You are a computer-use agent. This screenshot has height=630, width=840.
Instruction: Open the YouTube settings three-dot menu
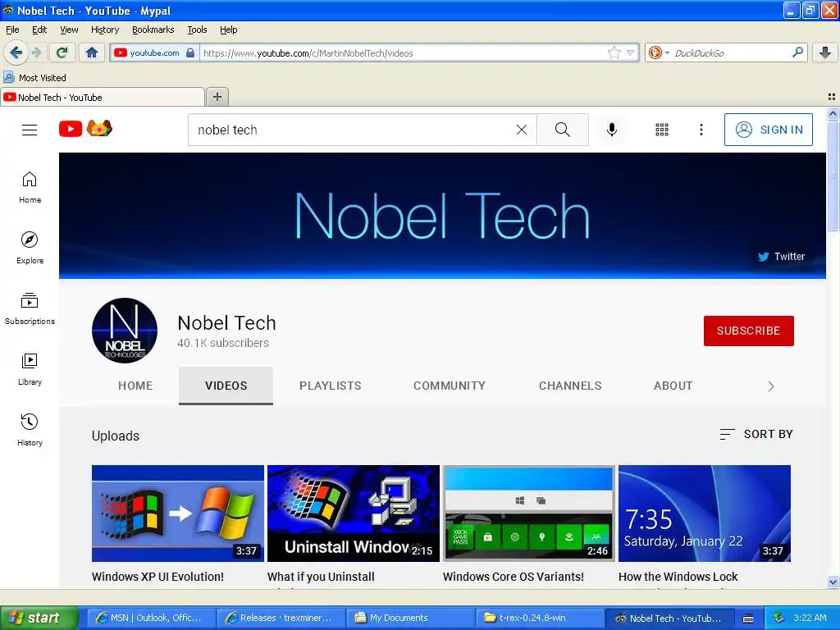tap(701, 130)
